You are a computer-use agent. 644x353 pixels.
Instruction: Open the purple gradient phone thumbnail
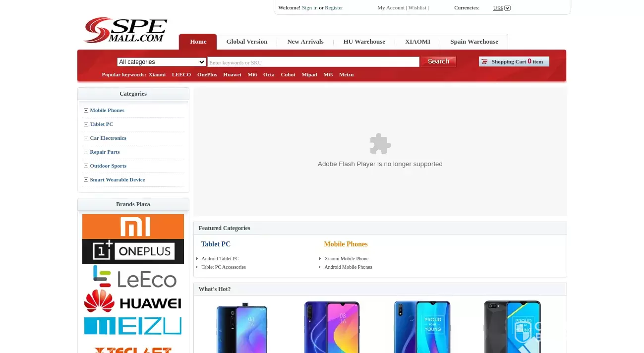coord(332,327)
